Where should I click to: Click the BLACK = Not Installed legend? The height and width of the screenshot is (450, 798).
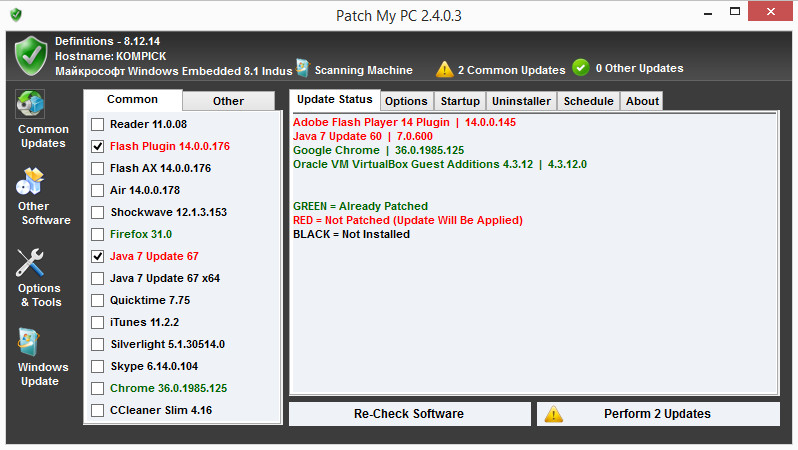pos(351,234)
